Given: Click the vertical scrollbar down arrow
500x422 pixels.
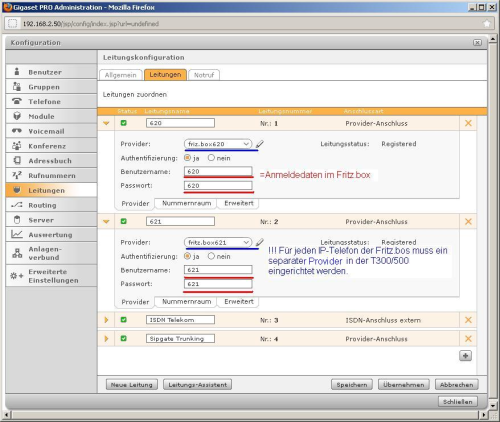Looking at the screenshot, I should pyautogui.click(x=493, y=406).
